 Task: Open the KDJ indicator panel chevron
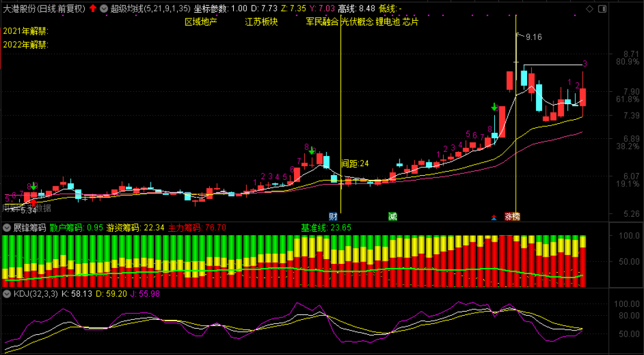pyautogui.click(x=7, y=294)
